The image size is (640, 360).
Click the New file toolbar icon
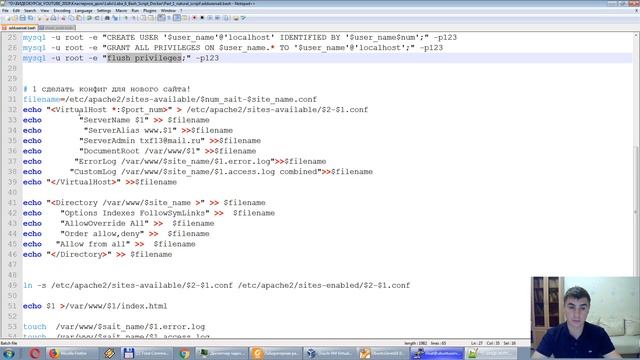pos(8,18)
